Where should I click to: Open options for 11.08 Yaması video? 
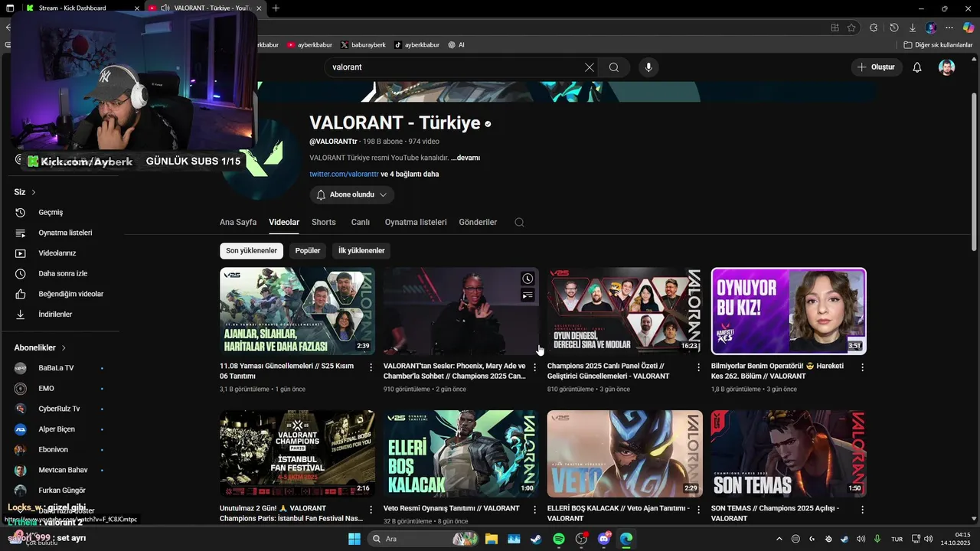371,367
